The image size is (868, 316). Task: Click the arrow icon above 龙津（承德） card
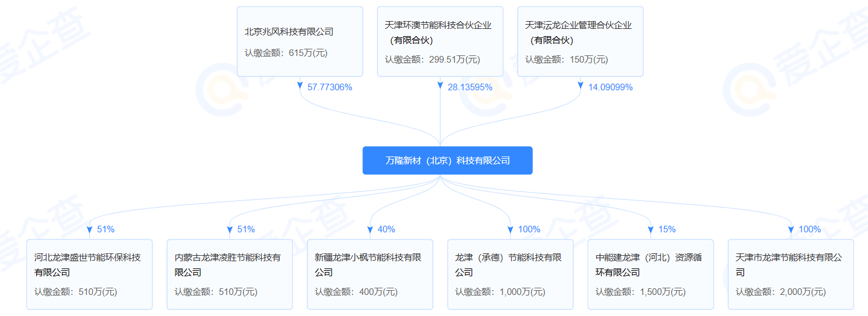[511, 230]
